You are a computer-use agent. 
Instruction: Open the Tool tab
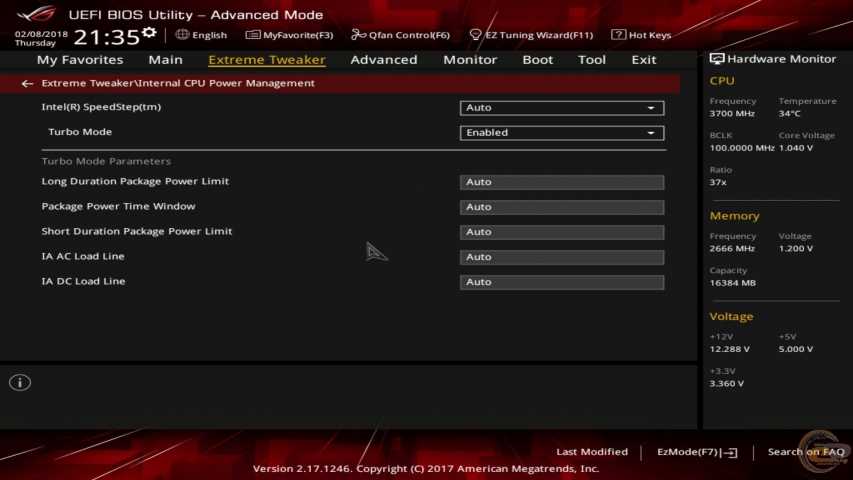point(592,60)
